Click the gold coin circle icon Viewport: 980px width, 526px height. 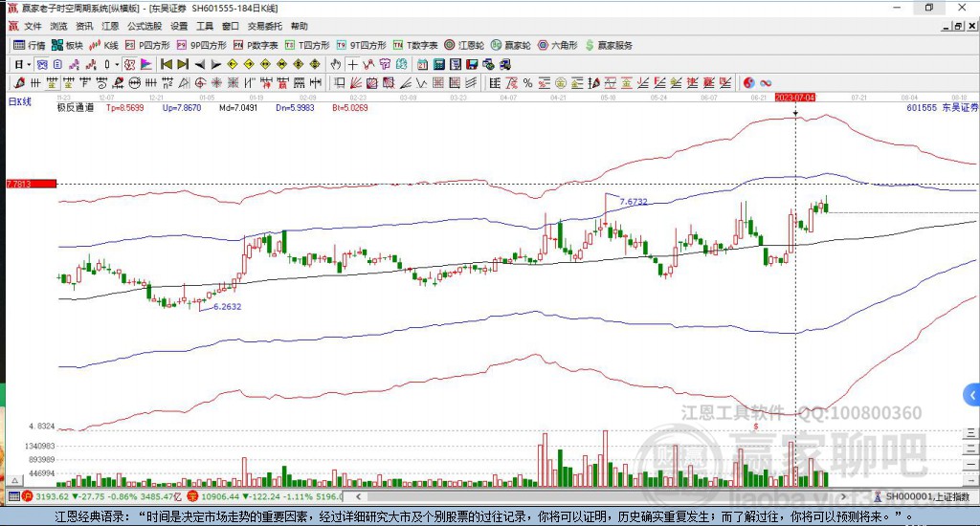(x=561, y=83)
